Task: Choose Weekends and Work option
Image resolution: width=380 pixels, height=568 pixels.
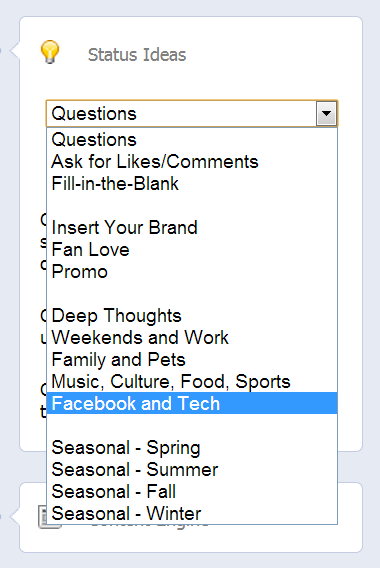Action: pyautogui.click(x=192, y=338)
